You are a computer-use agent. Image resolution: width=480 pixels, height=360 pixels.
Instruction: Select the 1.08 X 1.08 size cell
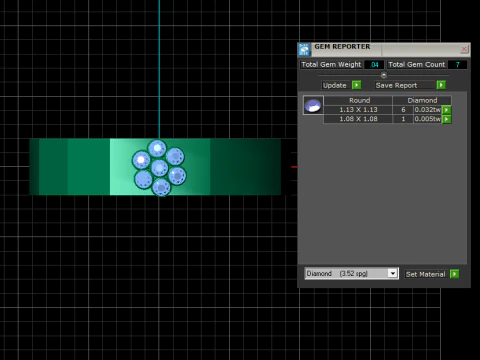358,119
